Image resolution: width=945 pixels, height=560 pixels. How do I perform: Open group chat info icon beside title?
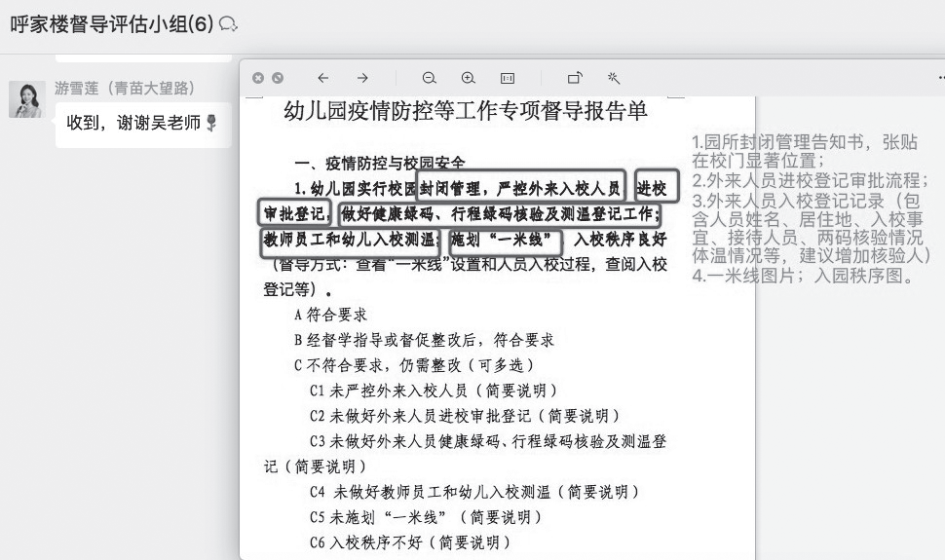point(228,24)
